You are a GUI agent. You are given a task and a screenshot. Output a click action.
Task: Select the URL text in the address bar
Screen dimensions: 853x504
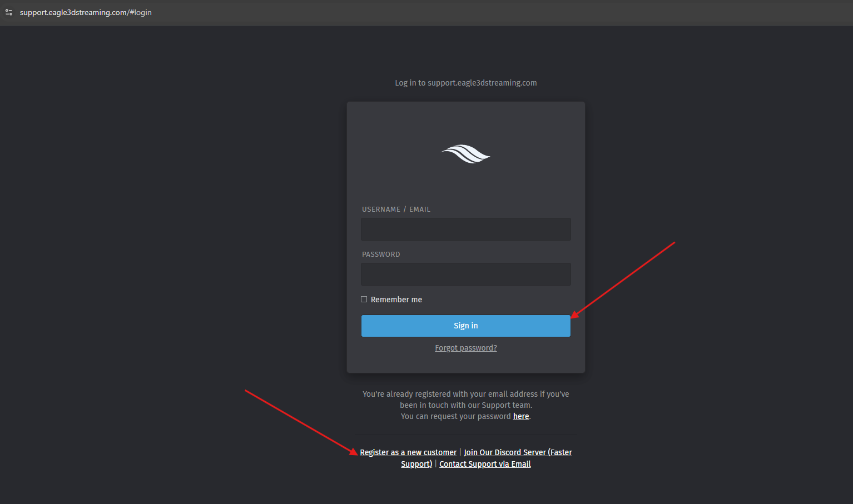pos(86,12)
